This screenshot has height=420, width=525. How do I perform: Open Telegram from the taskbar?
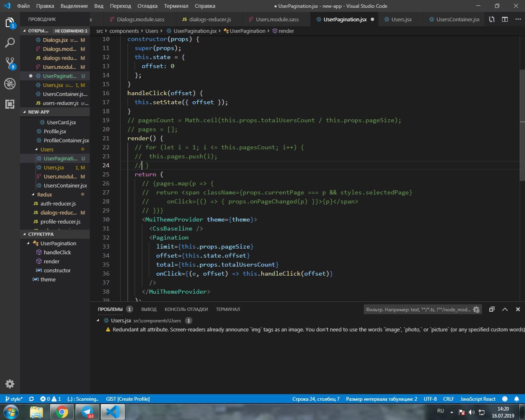pos(87,411)
